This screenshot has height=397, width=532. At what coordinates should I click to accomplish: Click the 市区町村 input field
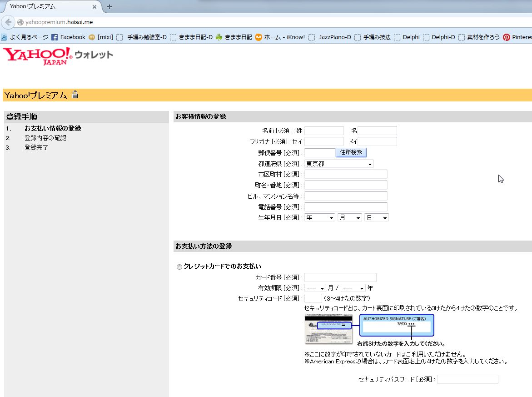(x=346, y=174)
